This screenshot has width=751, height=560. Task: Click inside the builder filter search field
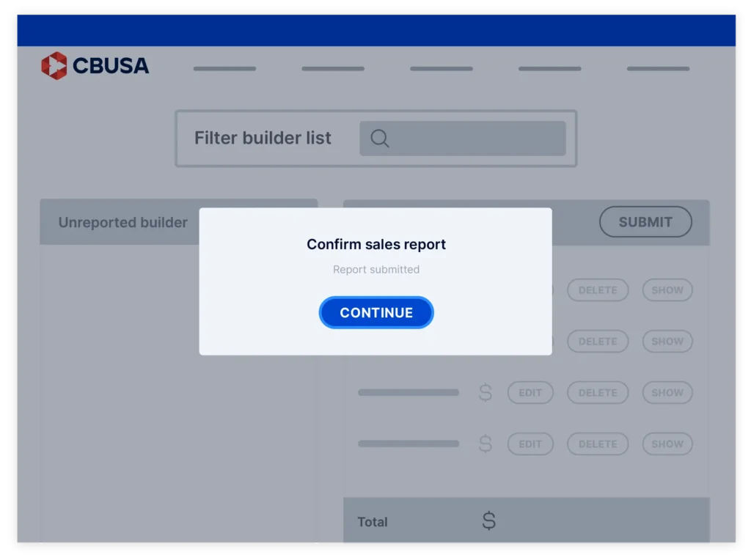click(463, 139)
